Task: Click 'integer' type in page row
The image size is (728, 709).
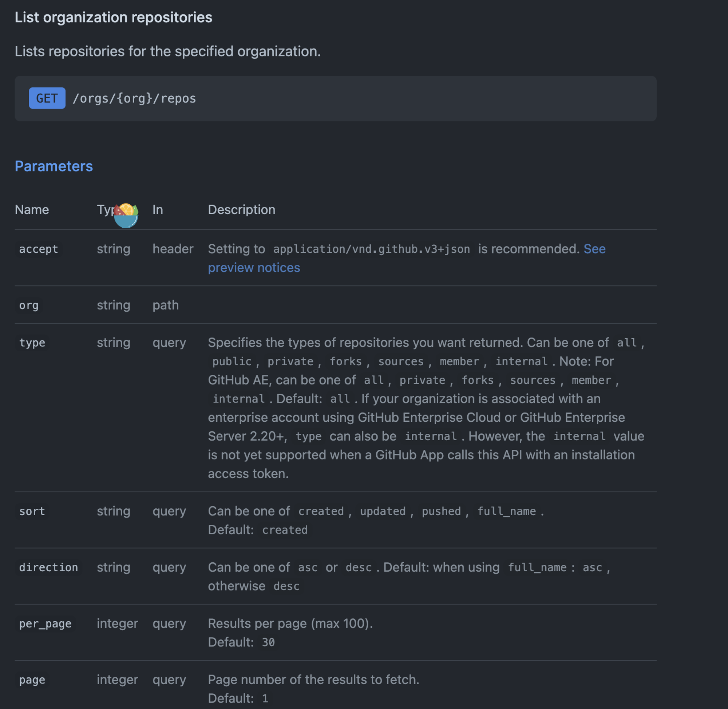Action: click(117, 680)
